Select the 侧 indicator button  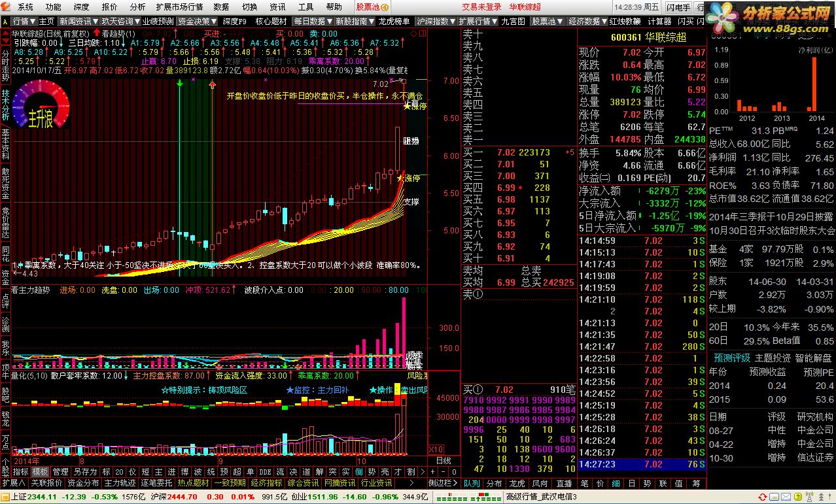359,471
